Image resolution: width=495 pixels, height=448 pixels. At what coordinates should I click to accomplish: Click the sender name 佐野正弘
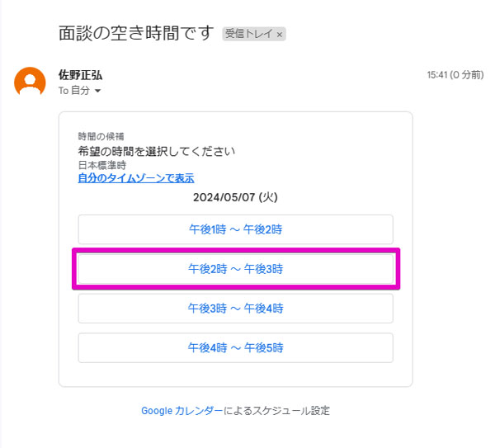pyautogui.click(x=81, y=75)
